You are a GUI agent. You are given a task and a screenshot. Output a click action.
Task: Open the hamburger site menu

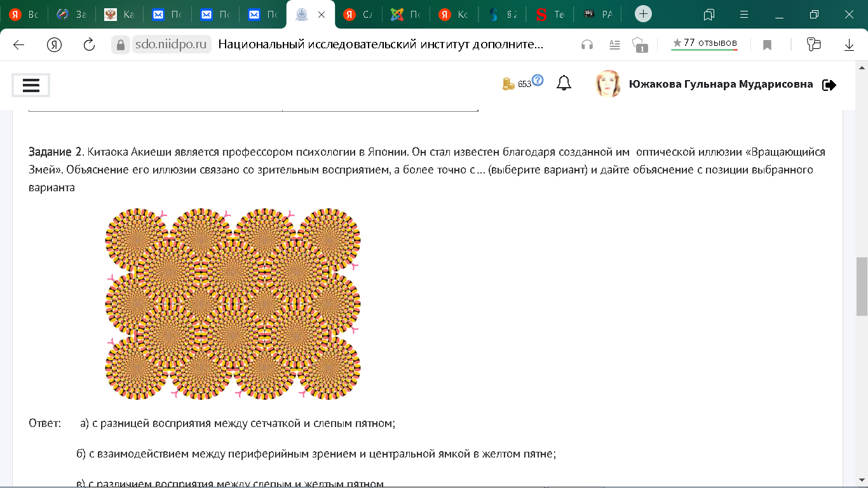tap(31, 85)
